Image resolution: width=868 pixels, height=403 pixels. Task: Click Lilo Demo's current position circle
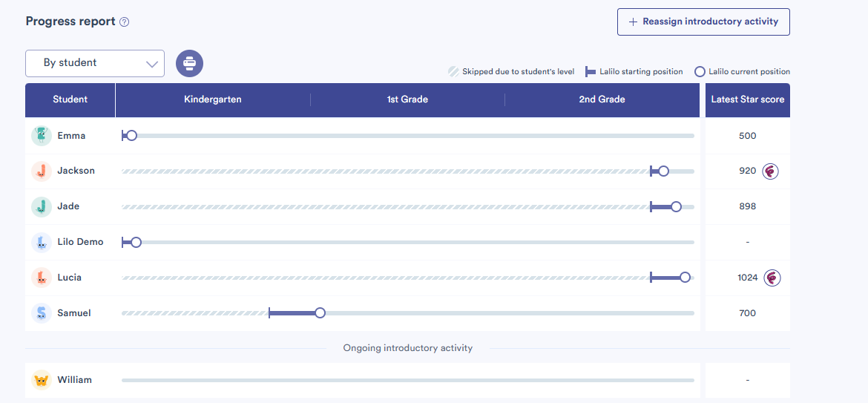point(137,242)
